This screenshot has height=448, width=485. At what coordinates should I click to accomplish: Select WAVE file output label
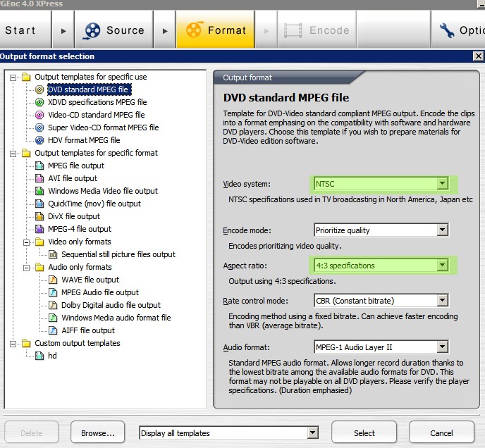pyautogui.click(x=90, y=280)
